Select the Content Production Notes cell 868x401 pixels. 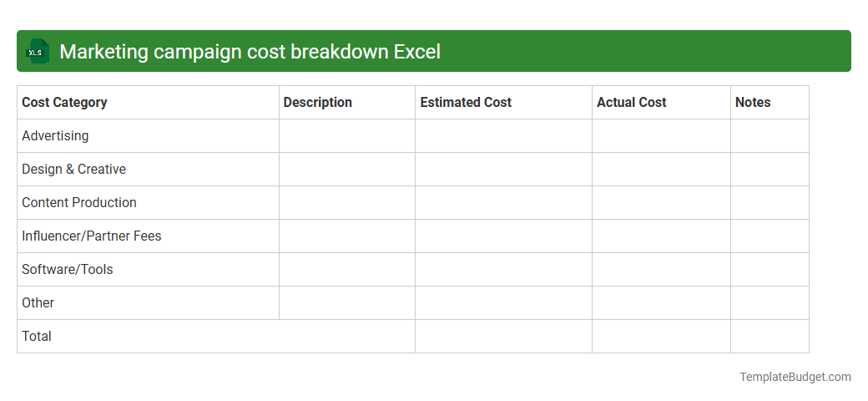click(x=770, y=203)
